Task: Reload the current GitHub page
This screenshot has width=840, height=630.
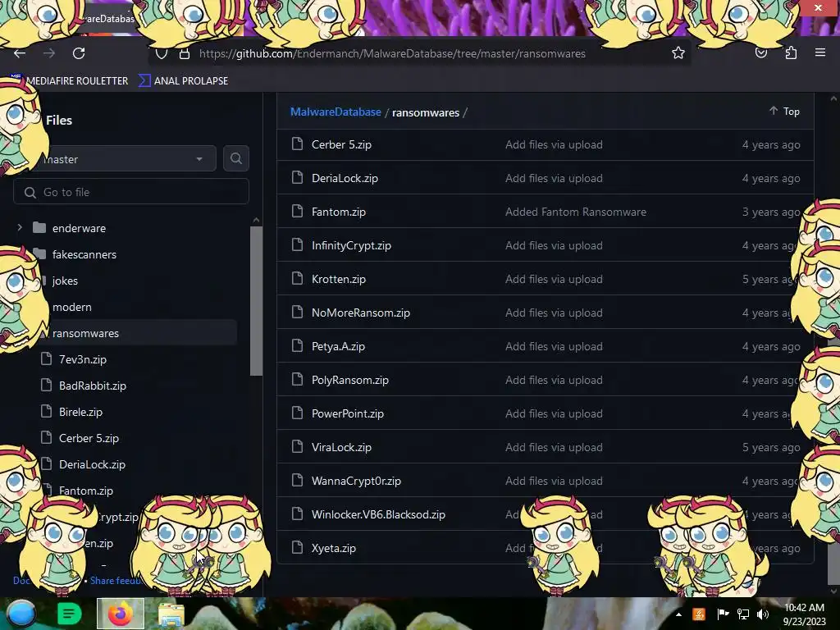Action: point(79,53)
